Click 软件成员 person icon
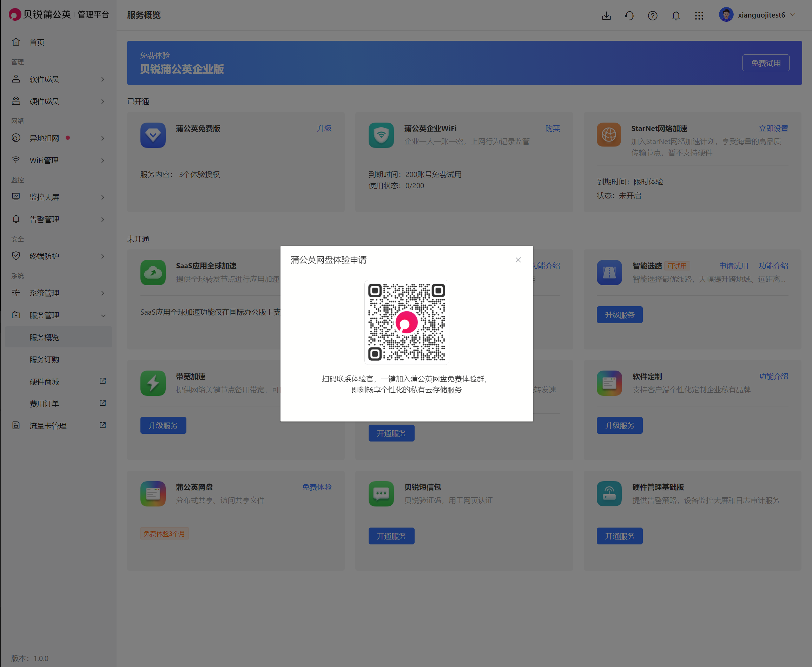 click(16, 79)
